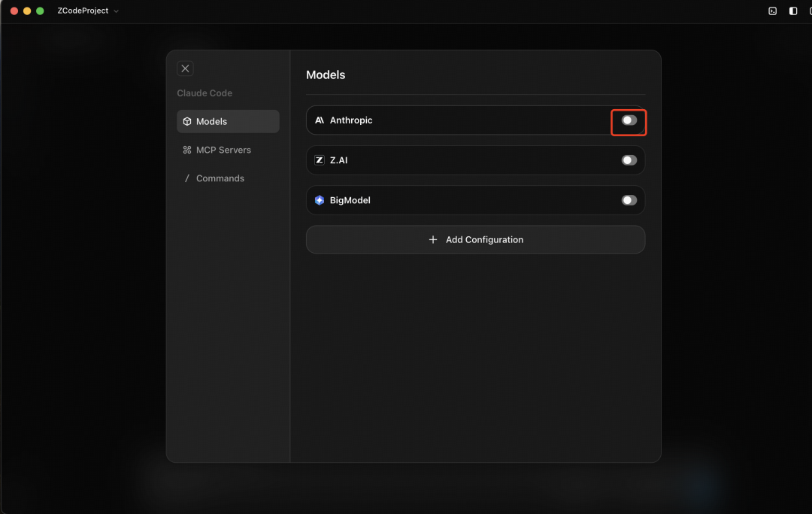Viewport: 812px width, 514px height.
Task: Click the cube icon beside Models
Action: tap(187, 121)
